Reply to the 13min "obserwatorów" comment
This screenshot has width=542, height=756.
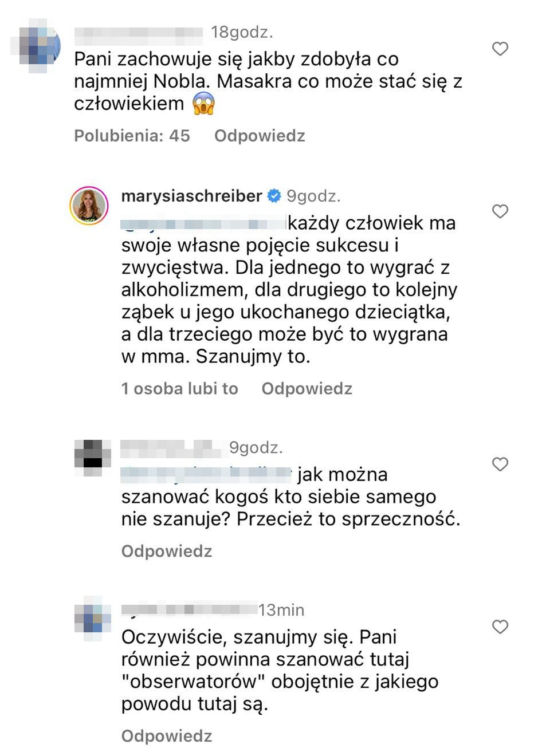[167, 736]
